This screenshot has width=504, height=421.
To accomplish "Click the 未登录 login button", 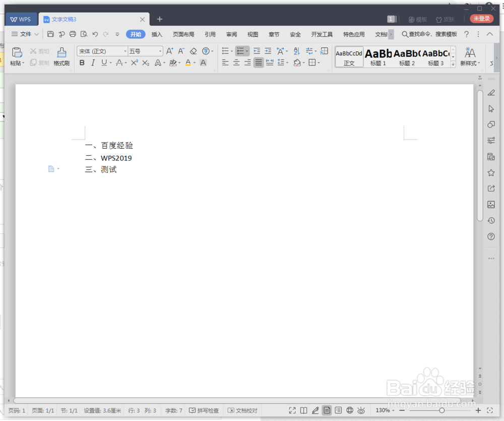I will coord(481,19).
